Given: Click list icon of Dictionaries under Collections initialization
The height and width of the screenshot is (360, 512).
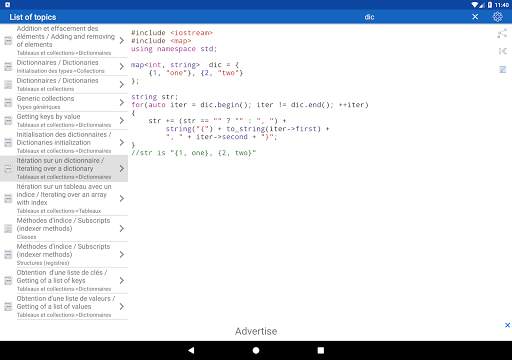Looking at the screenshot, I should click(x=8, y=67).
